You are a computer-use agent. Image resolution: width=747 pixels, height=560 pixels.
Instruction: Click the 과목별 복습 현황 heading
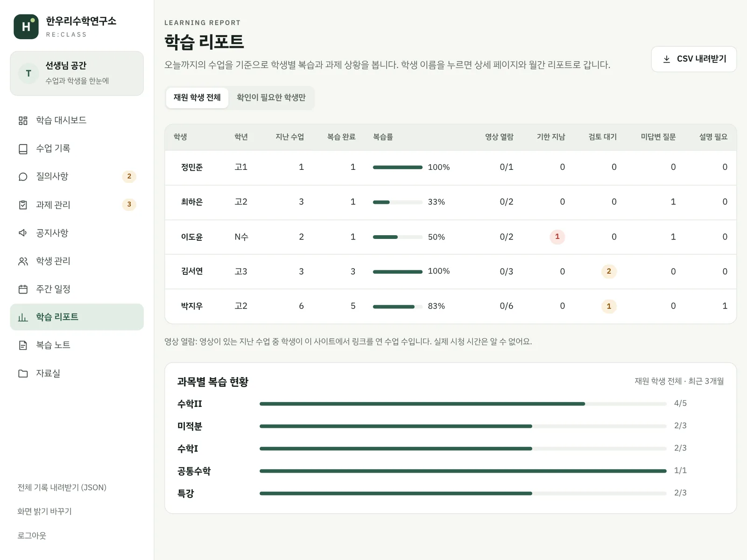pos(213,382)
